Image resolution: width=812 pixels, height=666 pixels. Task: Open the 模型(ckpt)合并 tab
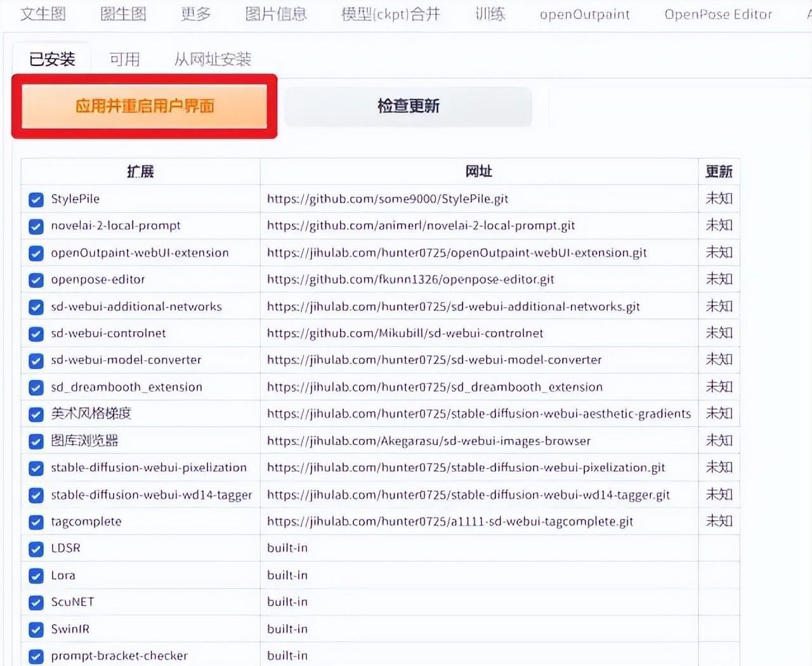pos(391,14)
